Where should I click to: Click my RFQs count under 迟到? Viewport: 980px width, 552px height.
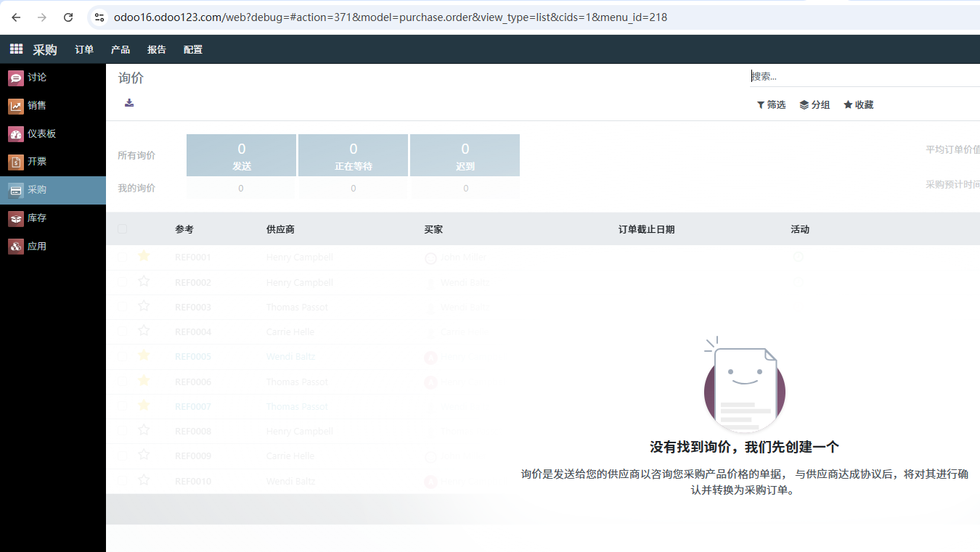(465, 189)
